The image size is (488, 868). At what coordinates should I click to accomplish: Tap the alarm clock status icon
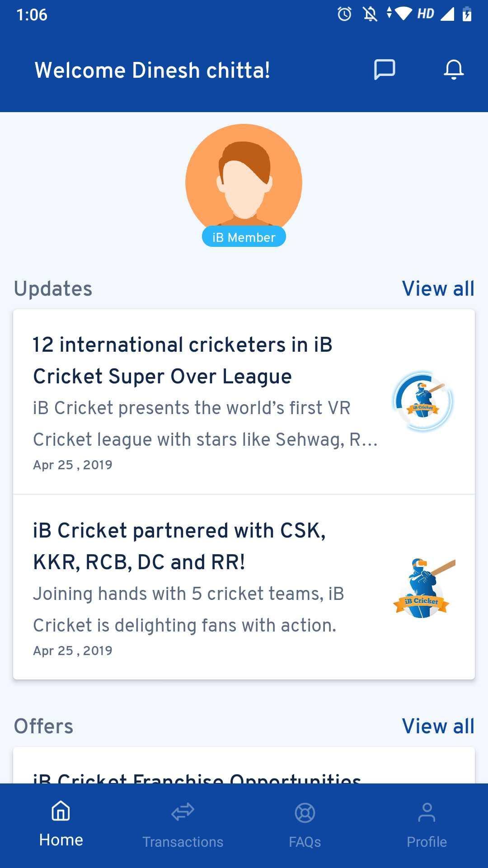[x=344, y=14]
